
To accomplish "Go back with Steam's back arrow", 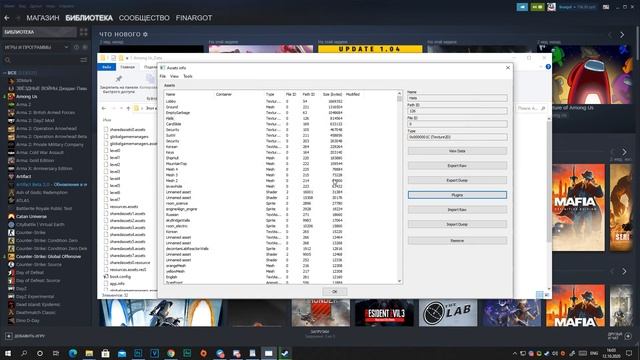I will pos(7,18).
